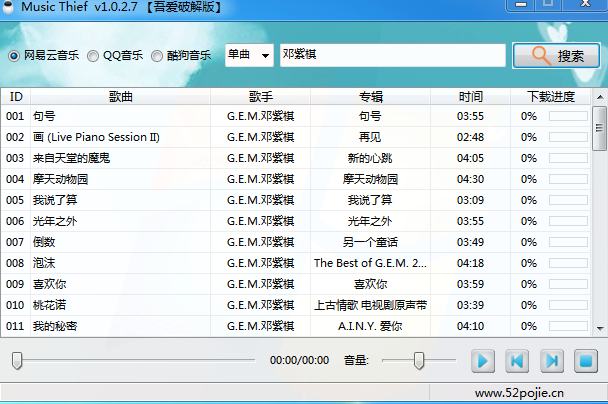The height and width of the screenshot is (404, 608).
Task: Select song 光年之外 in 歌曲 column
Action: pos(55,221)
